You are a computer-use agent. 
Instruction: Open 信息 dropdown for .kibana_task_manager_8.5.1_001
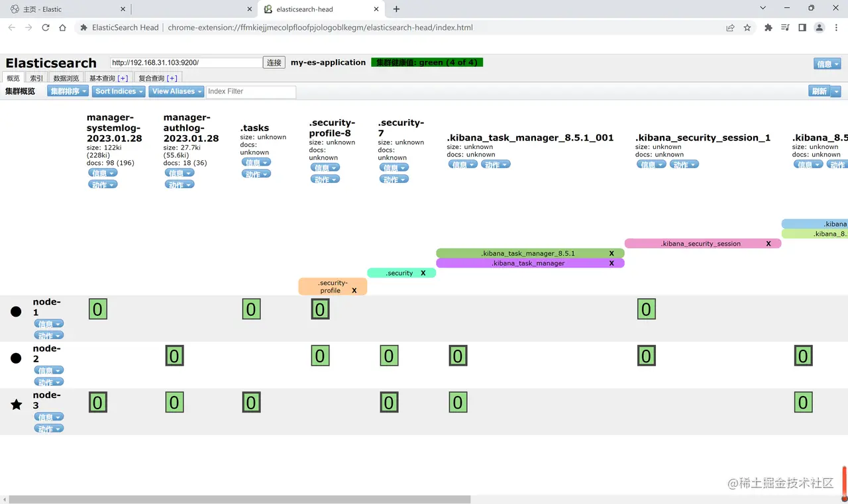(x=462, y=164)
